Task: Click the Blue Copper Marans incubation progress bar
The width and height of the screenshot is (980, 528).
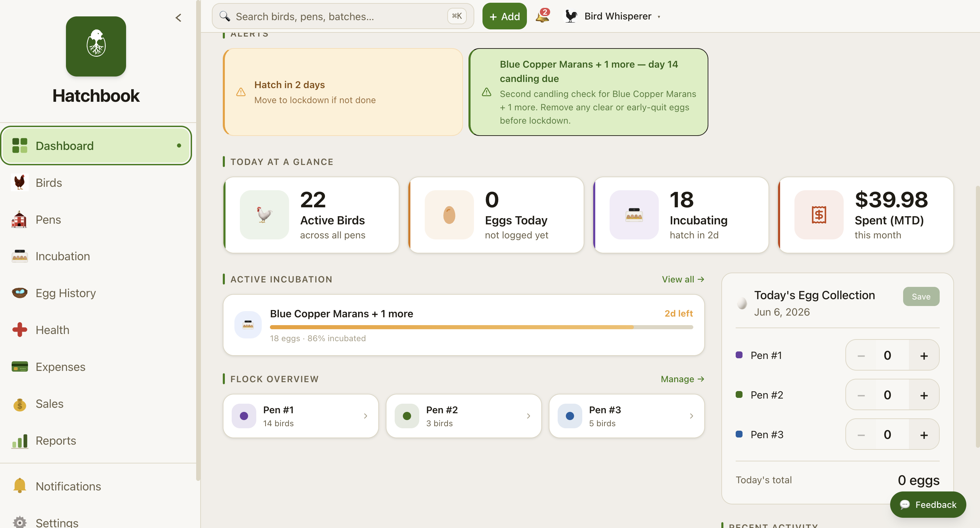Action: [x=481, y=327]
